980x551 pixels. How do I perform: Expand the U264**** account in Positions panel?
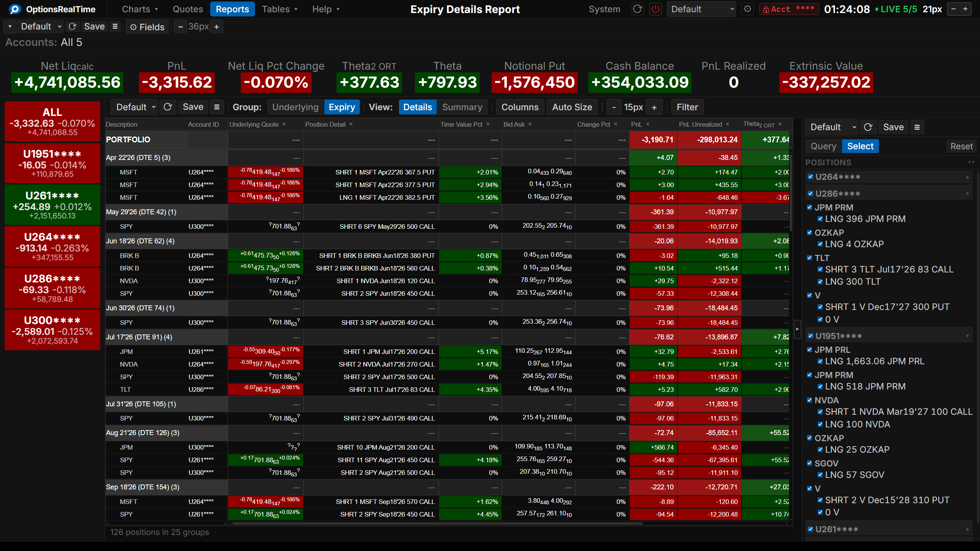pos(967,177)
